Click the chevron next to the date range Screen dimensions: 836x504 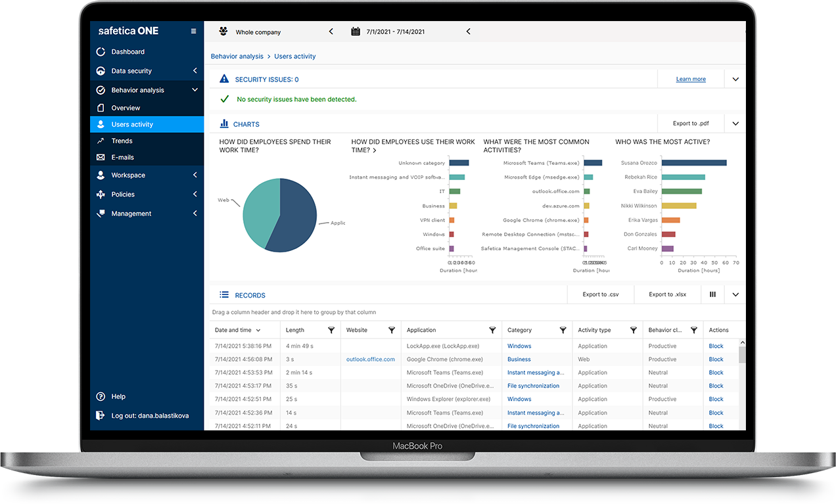(x=468, y=32)
